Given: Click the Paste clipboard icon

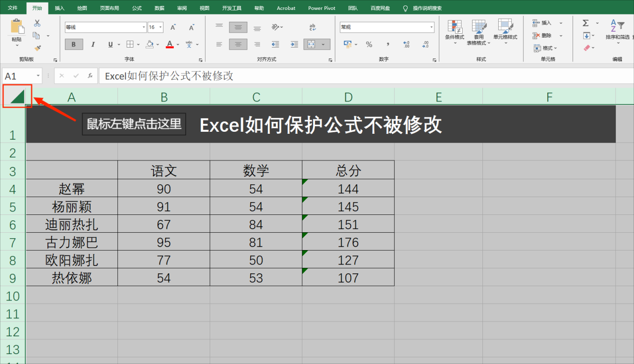Looking at the screenshot, I should tap(17, 27).
